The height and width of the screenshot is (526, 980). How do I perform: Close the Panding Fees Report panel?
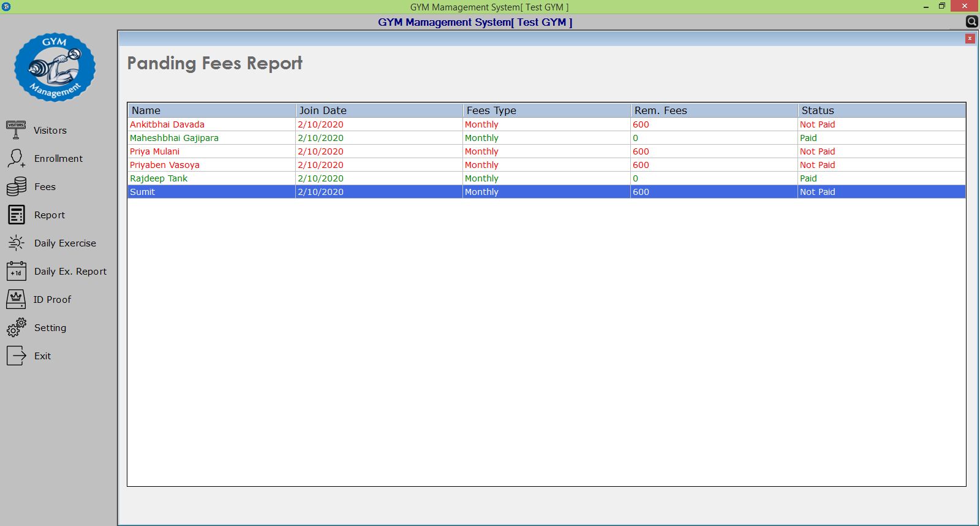point(970,39)
